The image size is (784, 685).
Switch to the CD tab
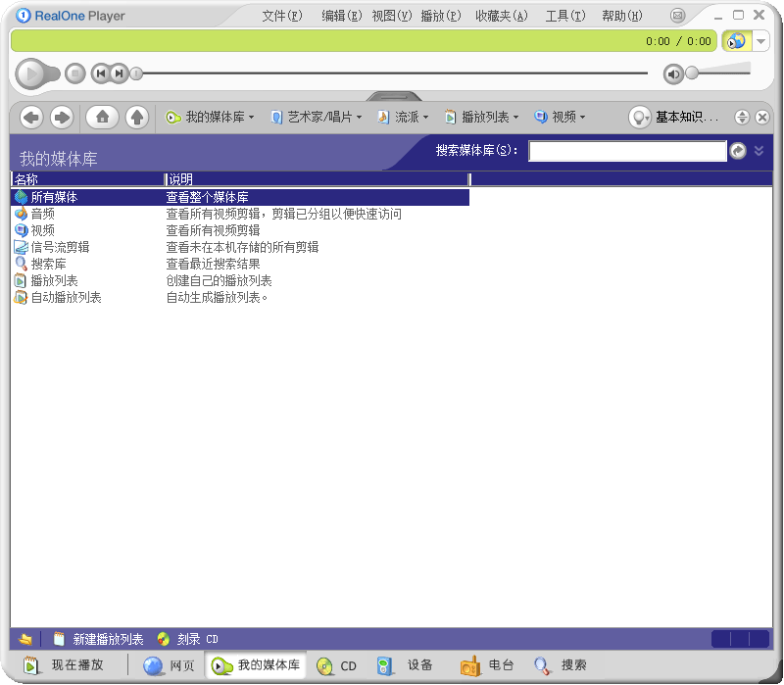(336, 665)
